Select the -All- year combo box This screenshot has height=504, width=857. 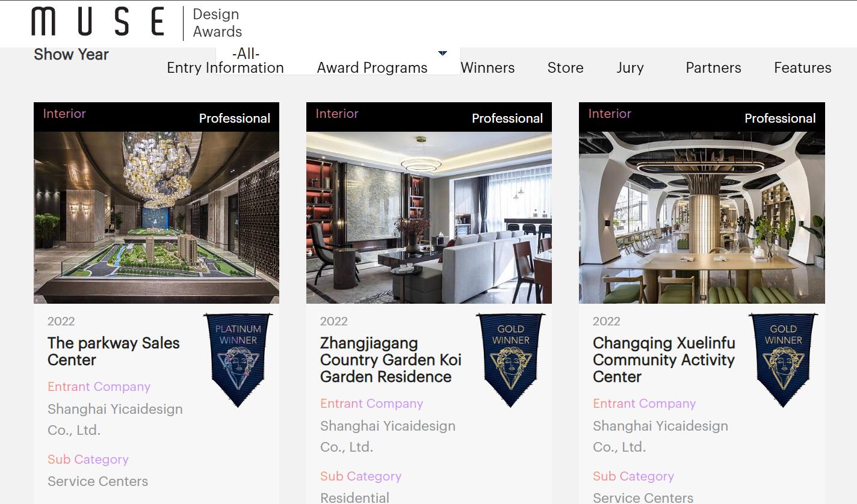(x=338, y=61)
